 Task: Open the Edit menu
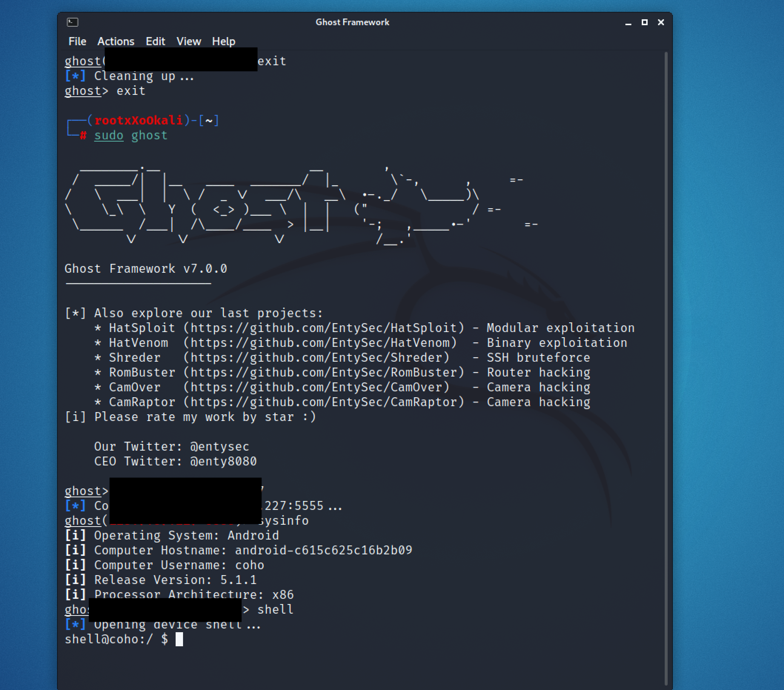point(155,42)
